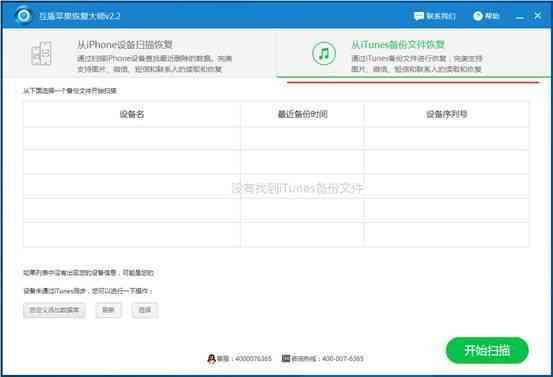Click the QQ penguin customer service icon

[211, 359]
